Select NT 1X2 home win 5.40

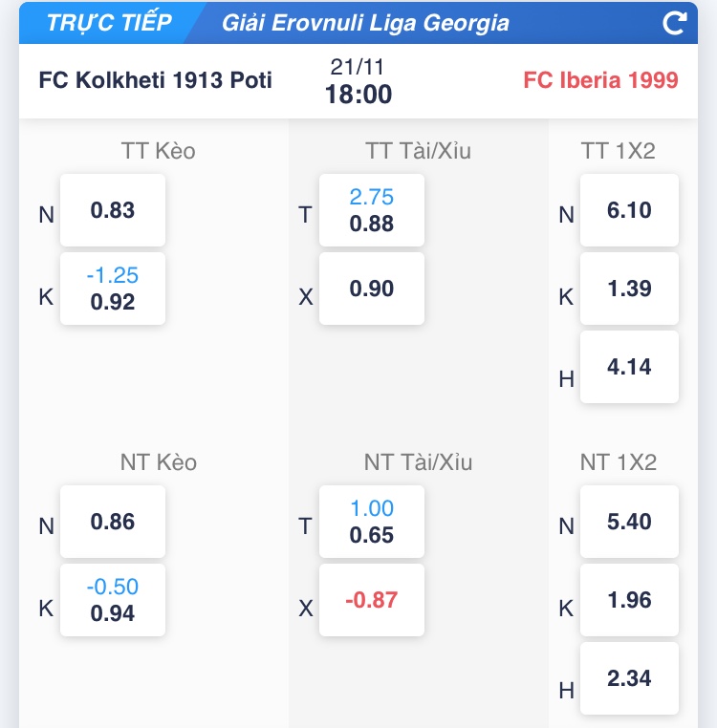[x=629, y=522]
